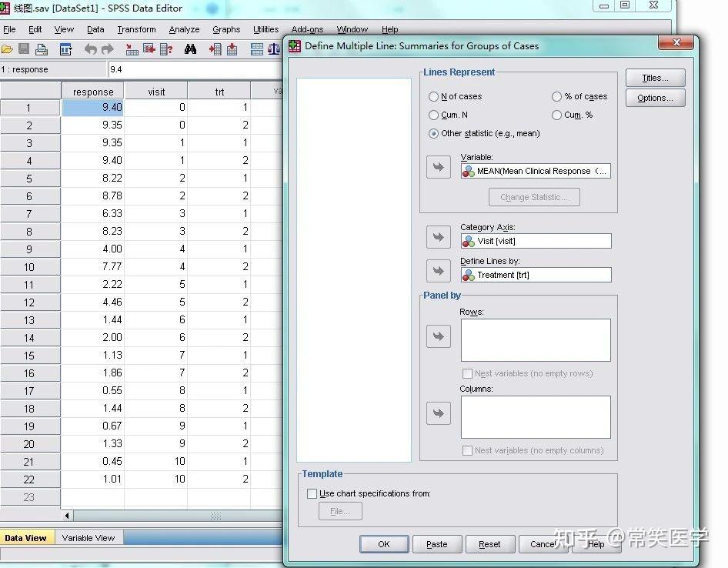This screenshot has width=728, height=568.
Task: Toggle Nest variables (no empty rows) checkbox
Action: tap(467, 373)
